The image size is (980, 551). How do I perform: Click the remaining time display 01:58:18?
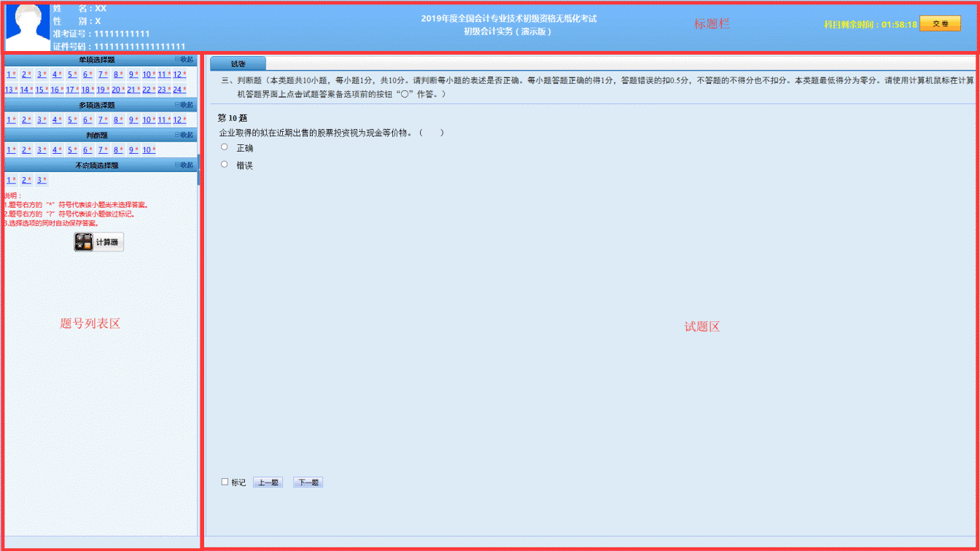pyautogui.click(x=898, y=23)
